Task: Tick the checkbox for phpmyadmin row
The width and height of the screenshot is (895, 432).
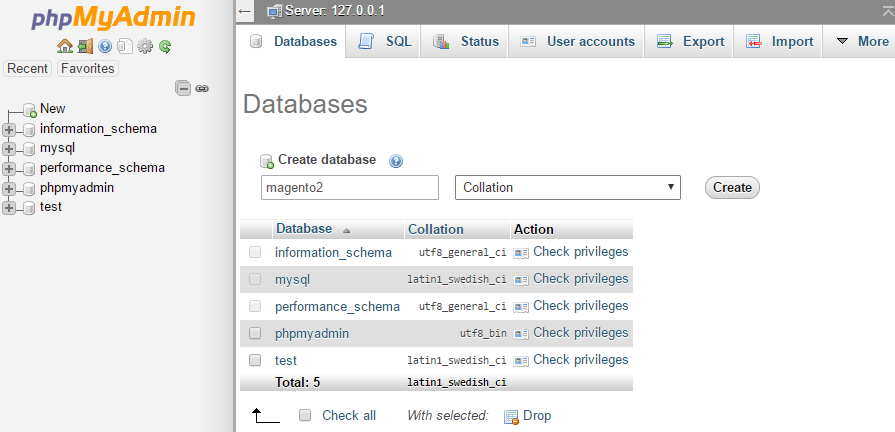Action: (255, 333)
